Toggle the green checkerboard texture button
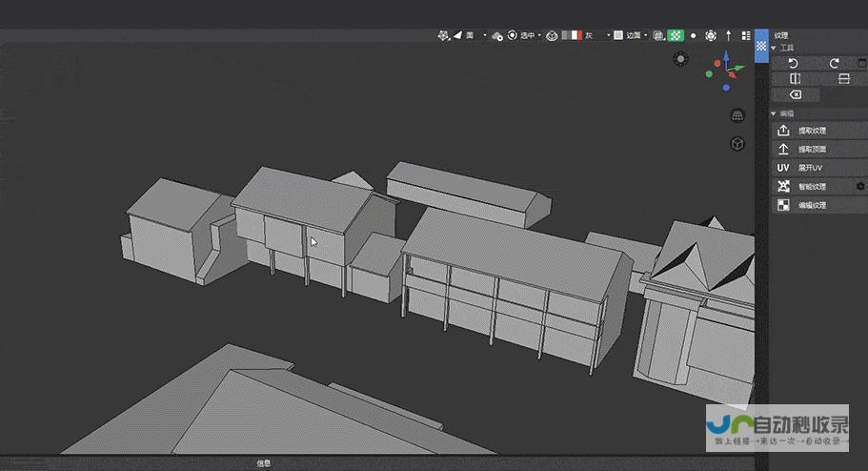 pyautogui.click(x=676, y=35)
